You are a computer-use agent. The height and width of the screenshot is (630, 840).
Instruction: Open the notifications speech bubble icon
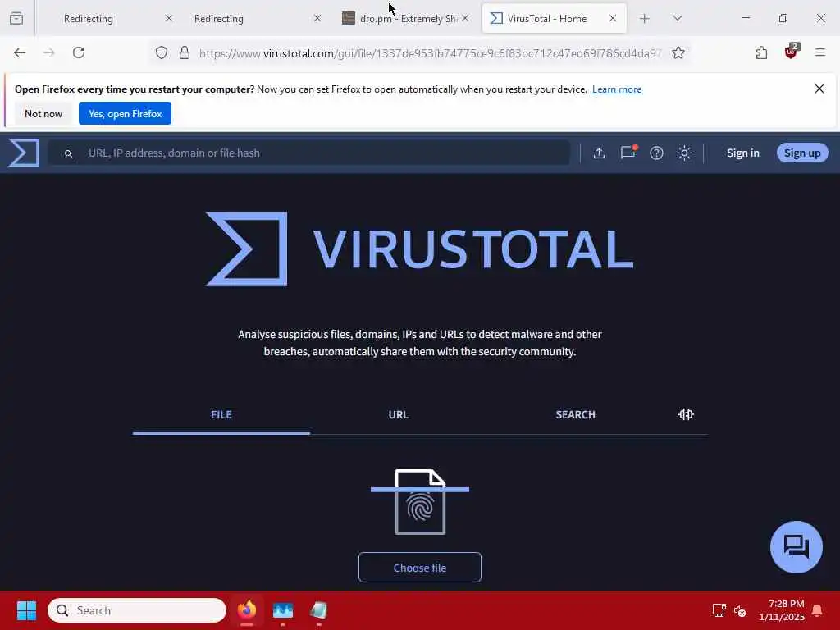[628, 153]
